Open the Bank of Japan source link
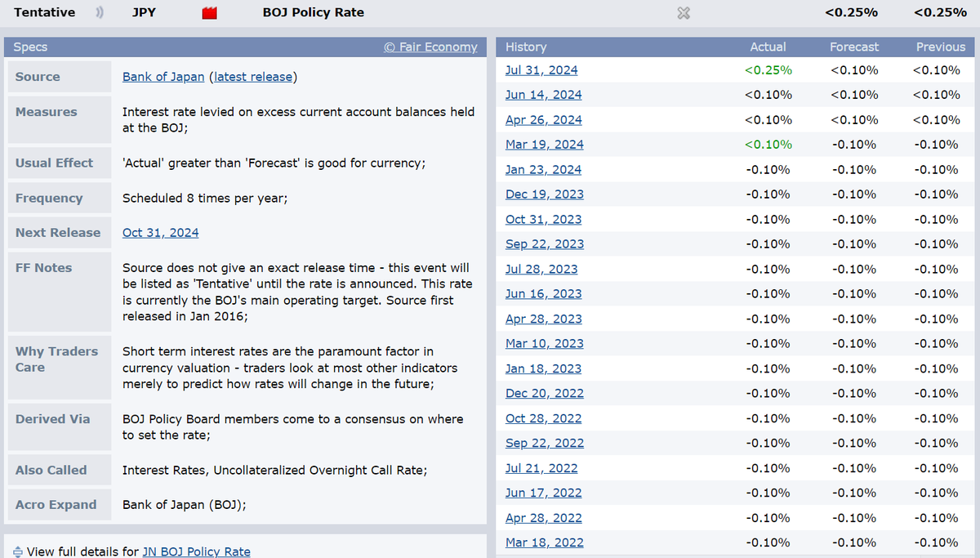 point(163,77)
